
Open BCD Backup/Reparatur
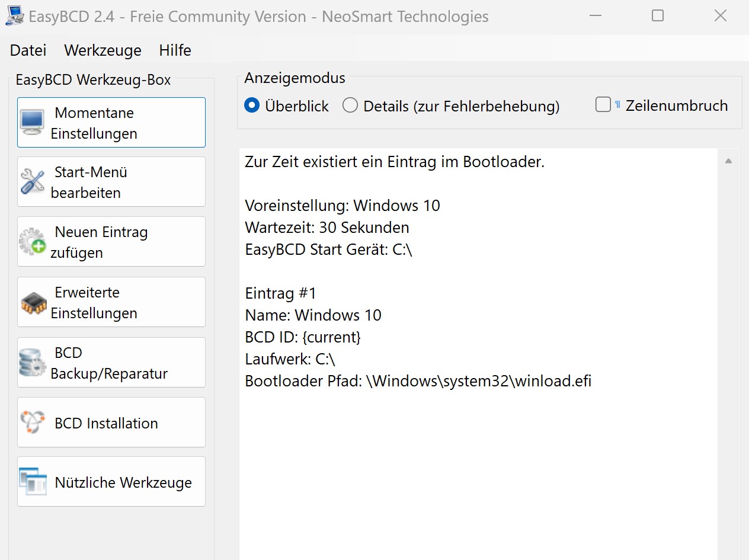point(111,362)
